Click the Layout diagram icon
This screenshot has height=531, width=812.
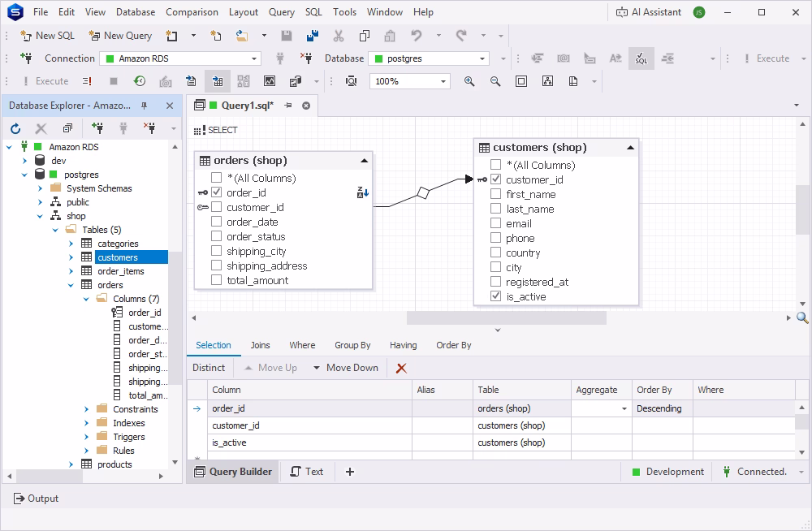(x=547, y=81)
